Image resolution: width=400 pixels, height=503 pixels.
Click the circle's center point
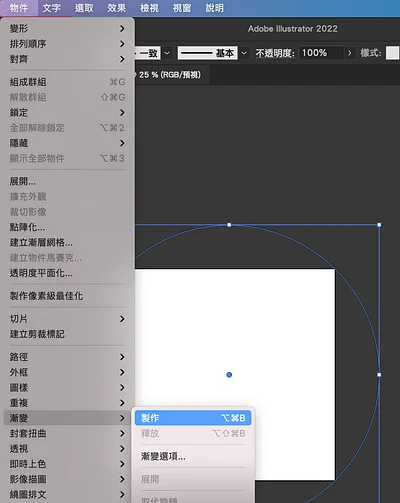click(x=229, y=375)
